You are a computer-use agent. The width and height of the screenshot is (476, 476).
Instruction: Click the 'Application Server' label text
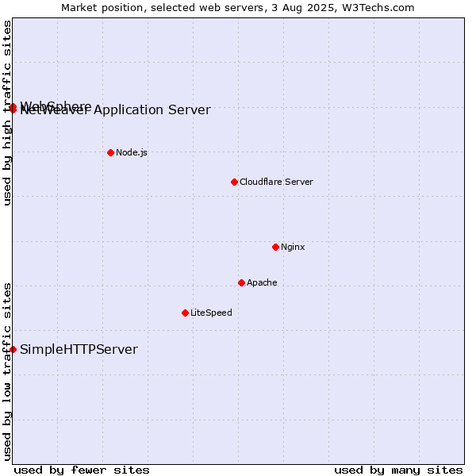152,110
